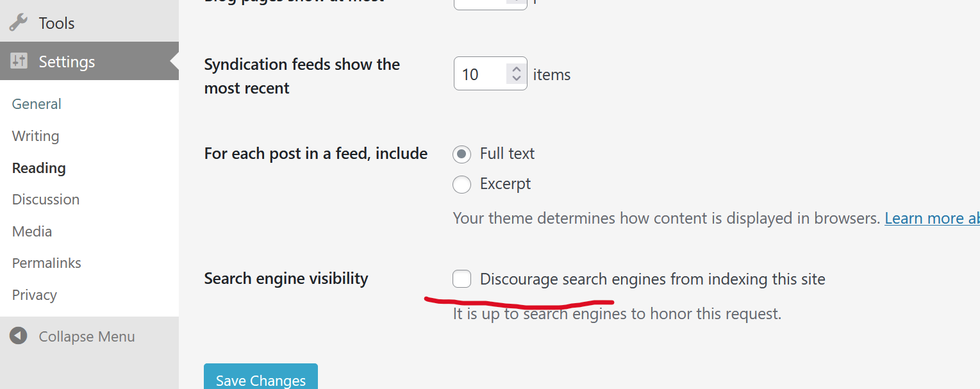The width and height of the screenshot is (980, 389).
Task: Decrease syndication feed items with down arrow
Action: (x=516, y=79)
